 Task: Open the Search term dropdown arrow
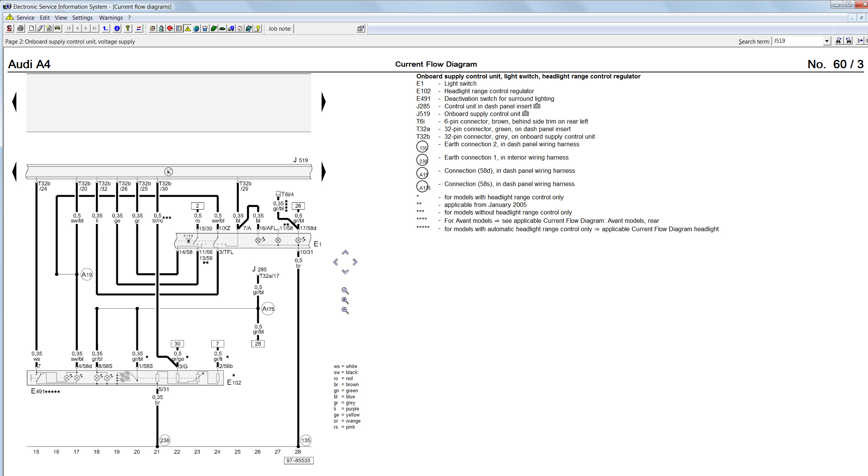coord(827,41)
